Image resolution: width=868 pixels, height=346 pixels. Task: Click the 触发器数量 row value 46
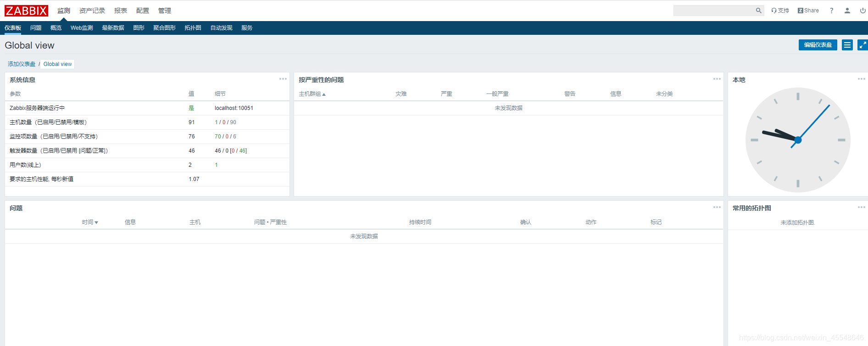point(192,151)
